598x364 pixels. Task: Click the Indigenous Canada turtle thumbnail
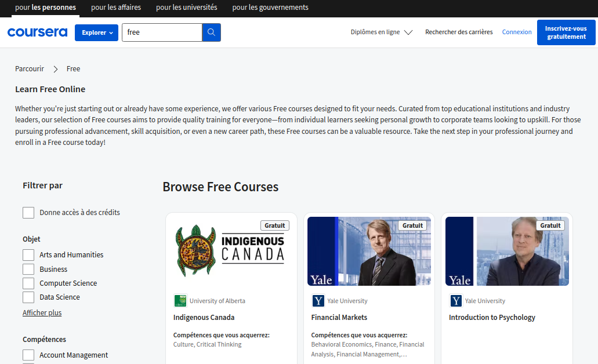231,251
